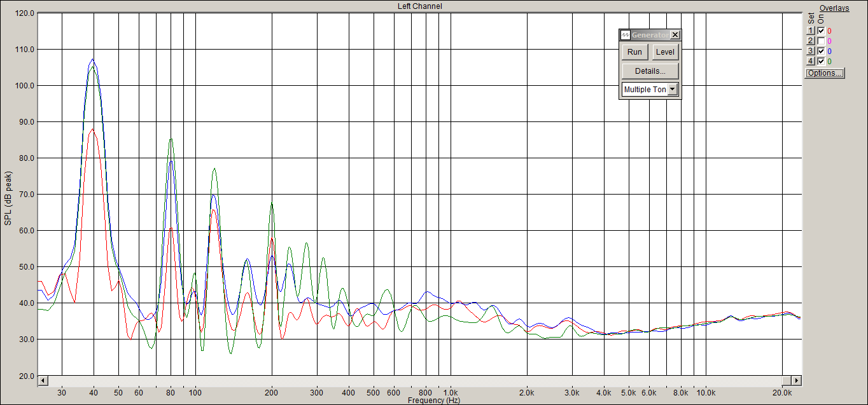Viewport: 868px width, 405px height.
Task: Click the Frequency (Hz) axis label
Action: point(433,401)
